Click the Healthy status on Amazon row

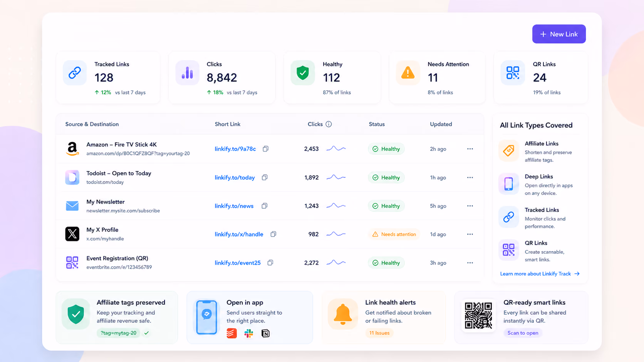tap(386, 149)
